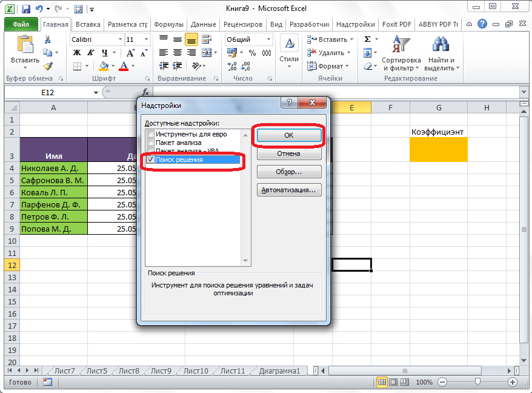Check the 'Инструменты для евро' checkbox
This screenshot has height=393, width=532.
pyautogui.click(x=150, y=134)
